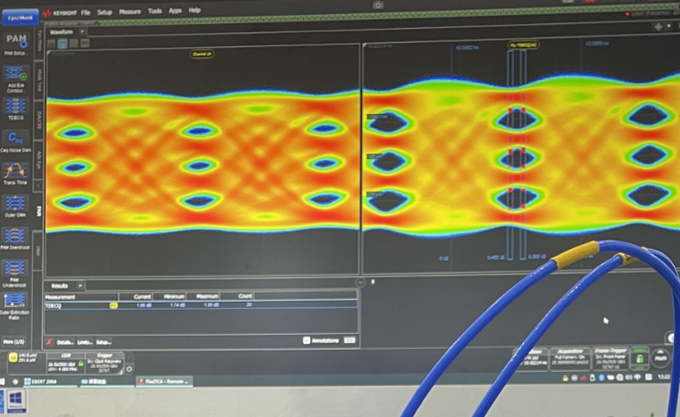Click the Add Eye Contour icon
This screenshot has height=417, width=680.
pyautogui.click(x=16, y=77)
